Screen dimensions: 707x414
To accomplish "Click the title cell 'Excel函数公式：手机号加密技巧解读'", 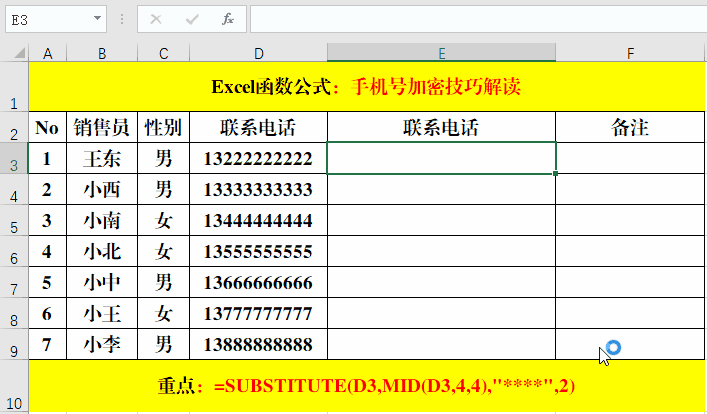I will [x=367, y=87].
